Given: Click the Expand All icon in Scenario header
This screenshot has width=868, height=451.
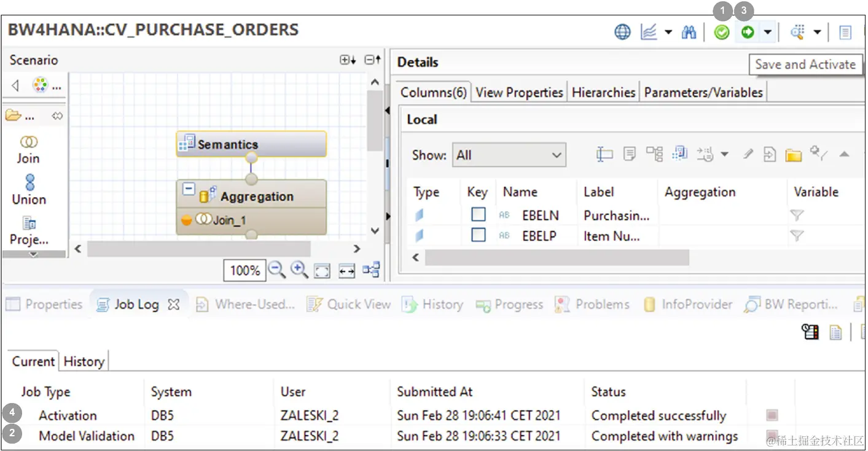Looking at the screenshot, I should pos(348,60).
